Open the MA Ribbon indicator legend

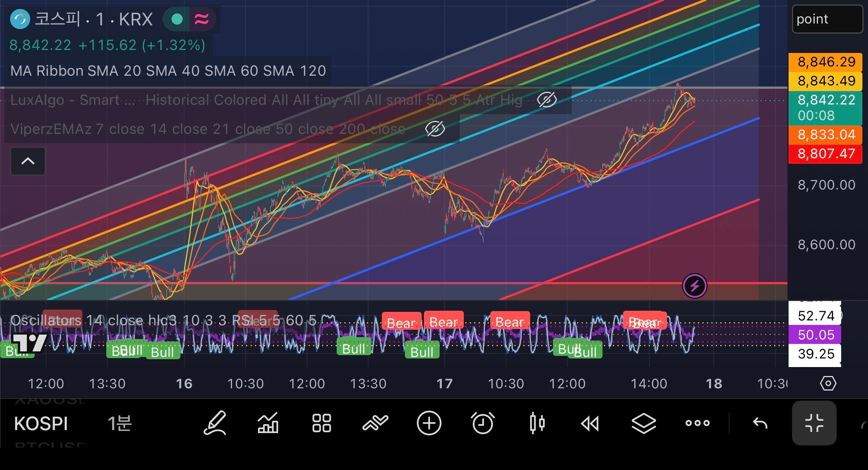coord(168,71)
